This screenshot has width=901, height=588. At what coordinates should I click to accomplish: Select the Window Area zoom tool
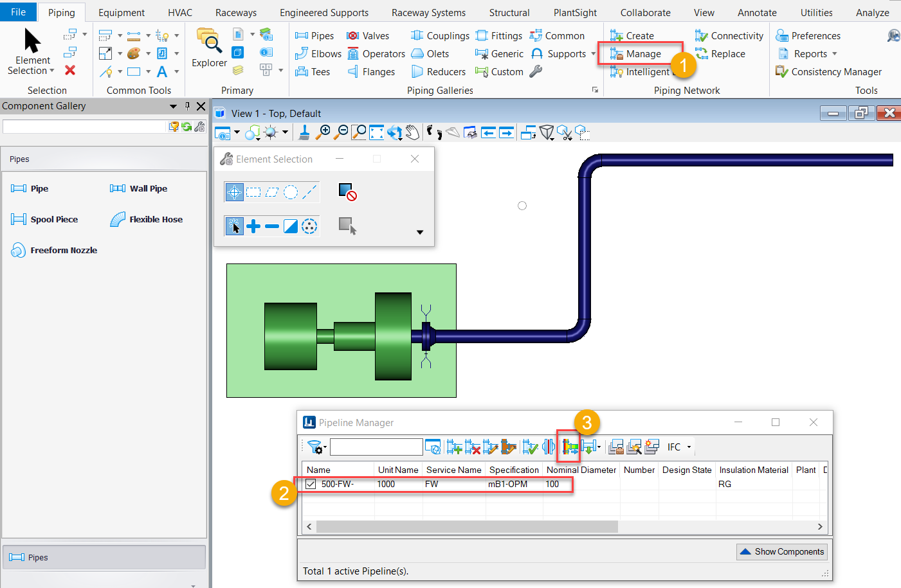pos(359,132)
